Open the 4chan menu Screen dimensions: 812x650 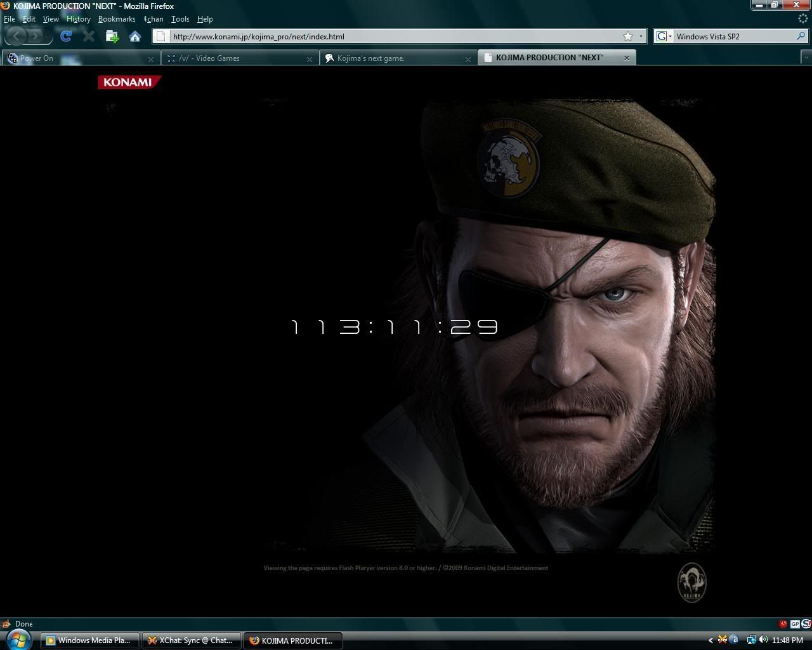pos(154,19)
